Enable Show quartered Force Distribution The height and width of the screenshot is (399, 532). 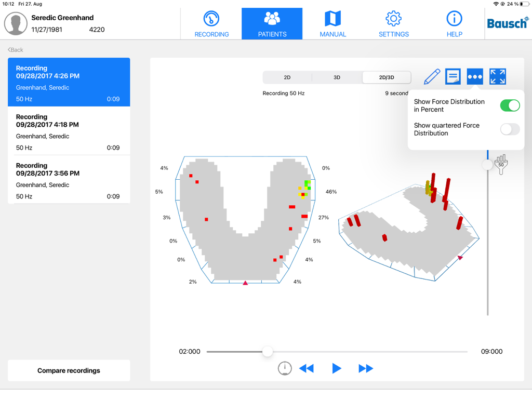510,129
